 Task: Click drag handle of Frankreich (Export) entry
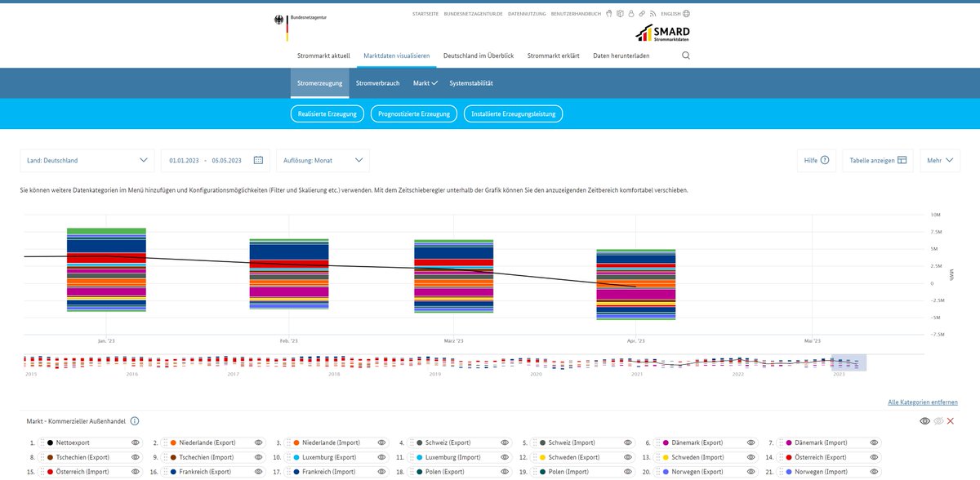166,472
